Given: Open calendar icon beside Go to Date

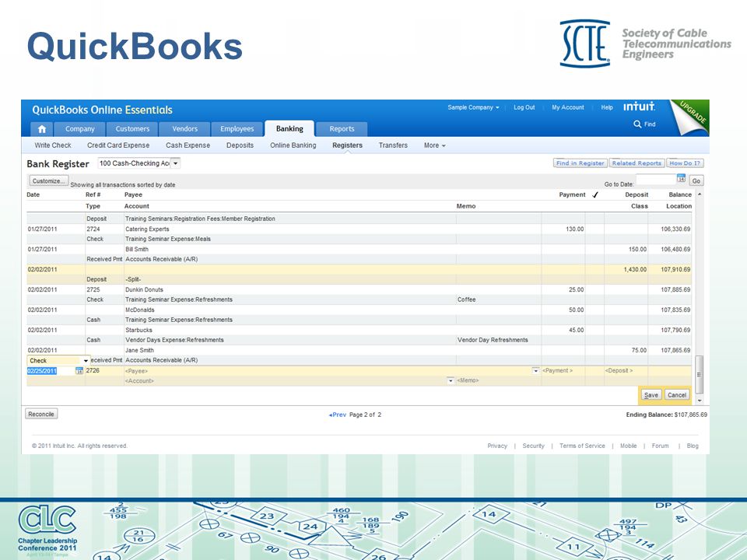Looking at the screenshot, I should coord(682,179).
